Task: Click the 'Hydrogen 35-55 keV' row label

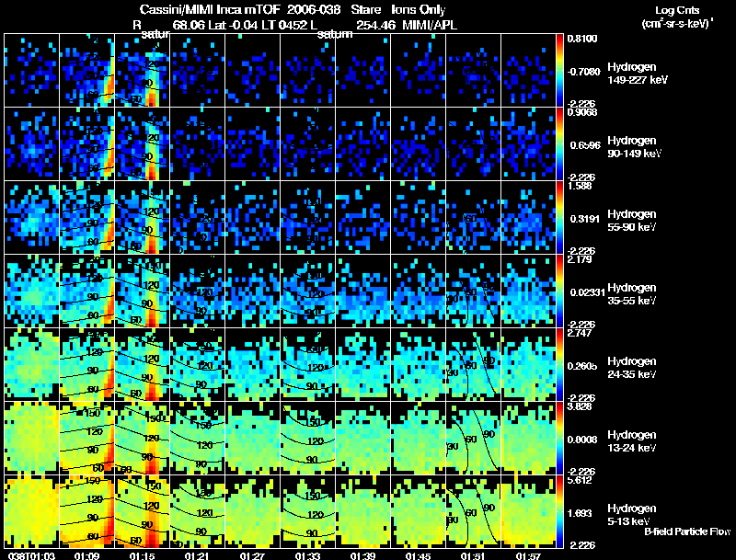Action: click(632, 294)
